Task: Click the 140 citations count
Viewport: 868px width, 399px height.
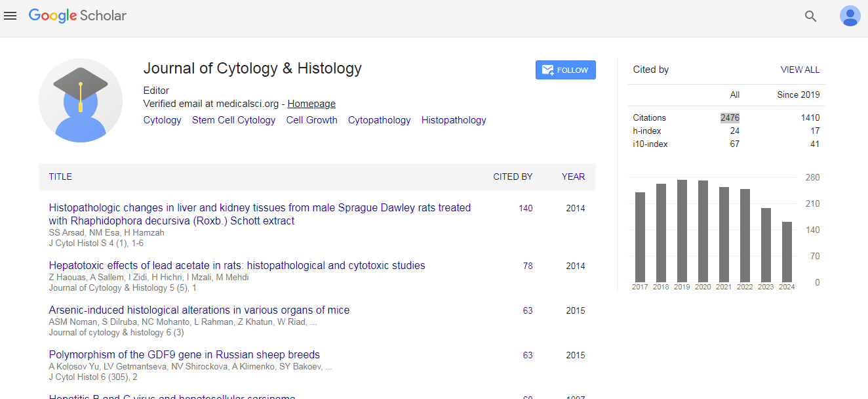Action: tap(525, 209)
